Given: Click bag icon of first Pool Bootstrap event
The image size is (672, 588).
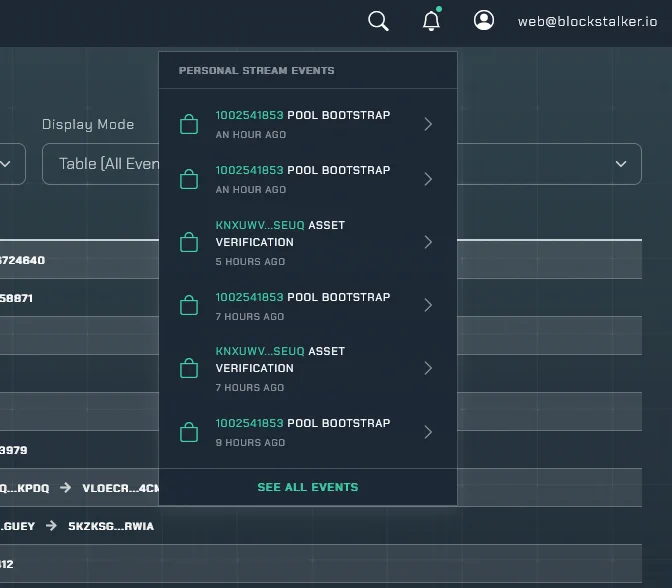Looking at the screenshot, I should [x=189, y=124].
